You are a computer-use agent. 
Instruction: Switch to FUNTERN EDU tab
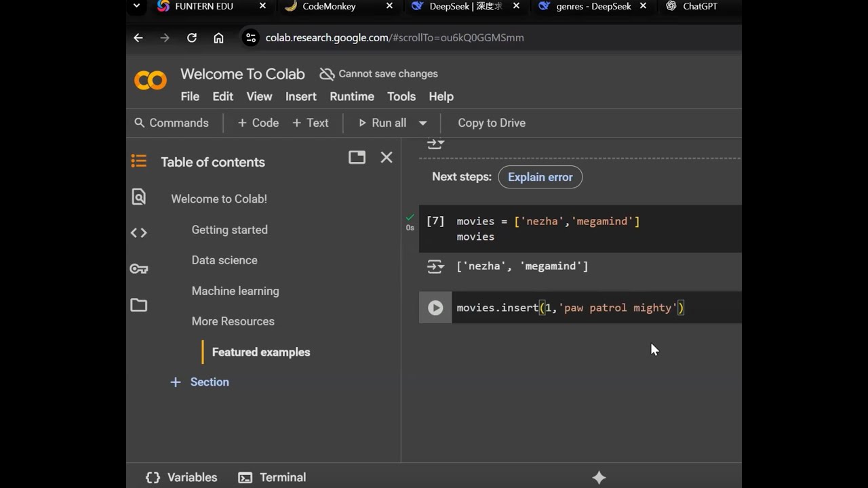203,6
